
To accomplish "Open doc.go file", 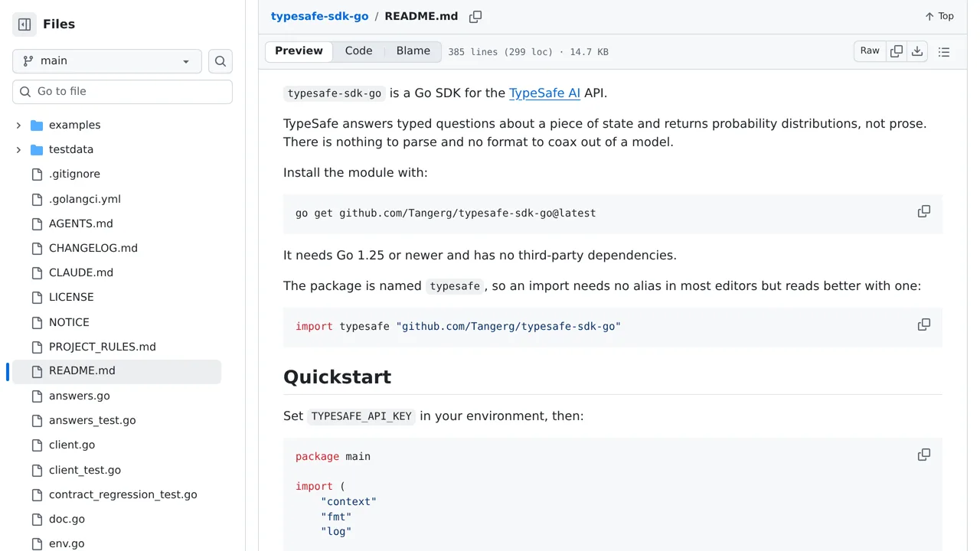I will coord(67,519).
